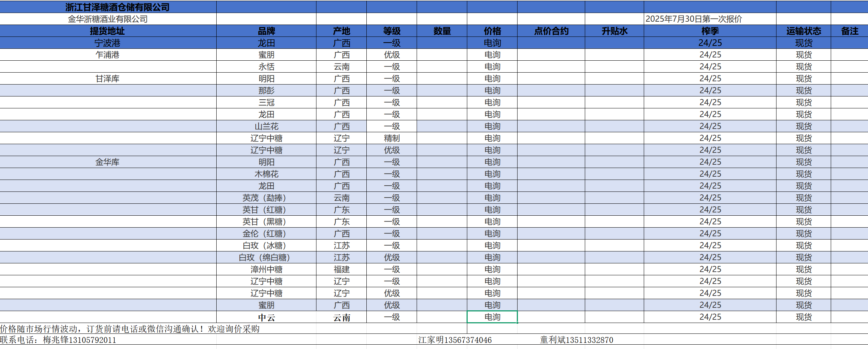Click the 运输状态 header cell
The width and height of the screenshot is (868, 349).
(803, 31)
